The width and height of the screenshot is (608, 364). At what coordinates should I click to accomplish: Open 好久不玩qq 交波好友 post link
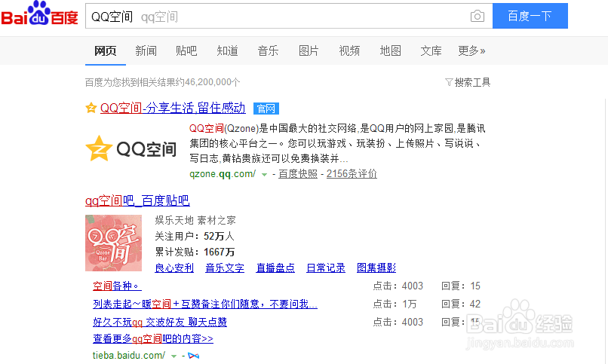click(x=160, y=322)
